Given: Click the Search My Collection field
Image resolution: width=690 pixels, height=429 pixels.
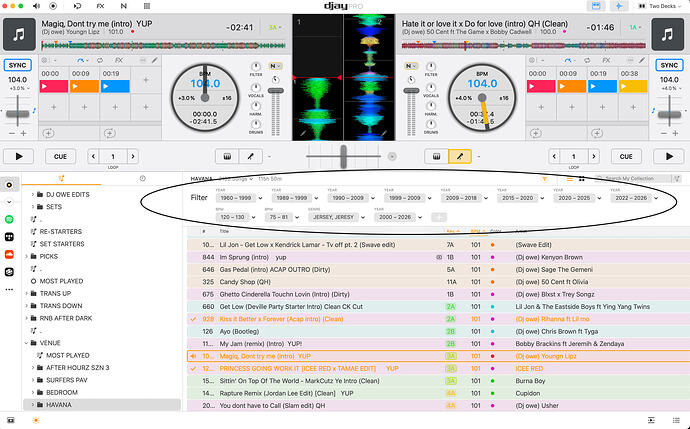Looking at the screenshot, I should click(635, 179).
